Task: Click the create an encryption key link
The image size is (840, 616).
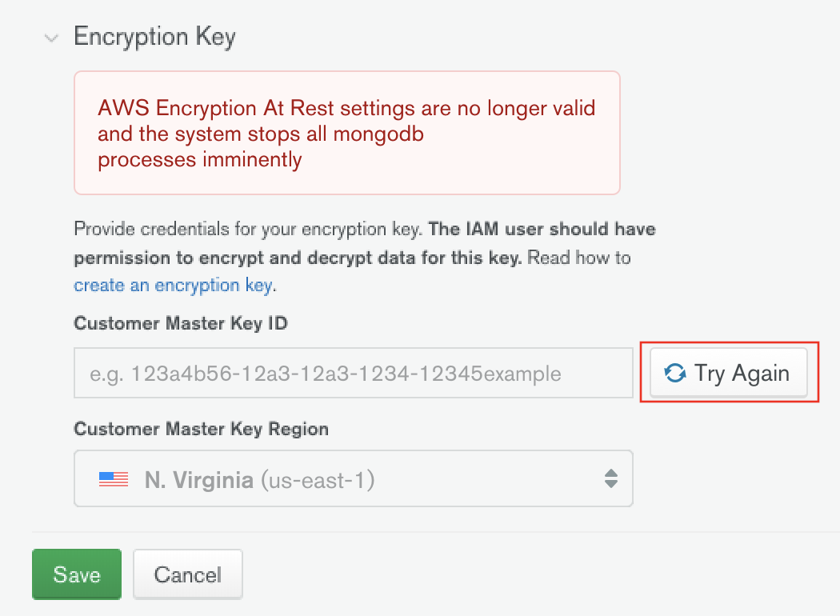Action: (172, 285)
